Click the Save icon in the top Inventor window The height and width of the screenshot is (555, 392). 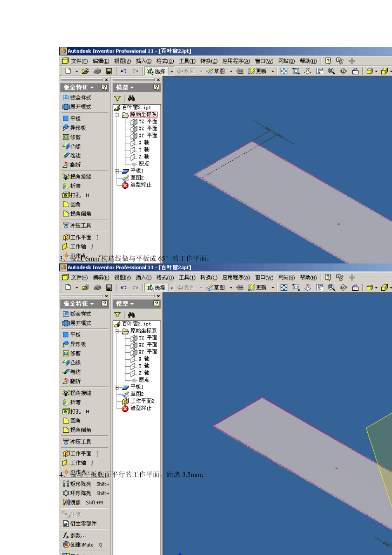tap(109, 71)
